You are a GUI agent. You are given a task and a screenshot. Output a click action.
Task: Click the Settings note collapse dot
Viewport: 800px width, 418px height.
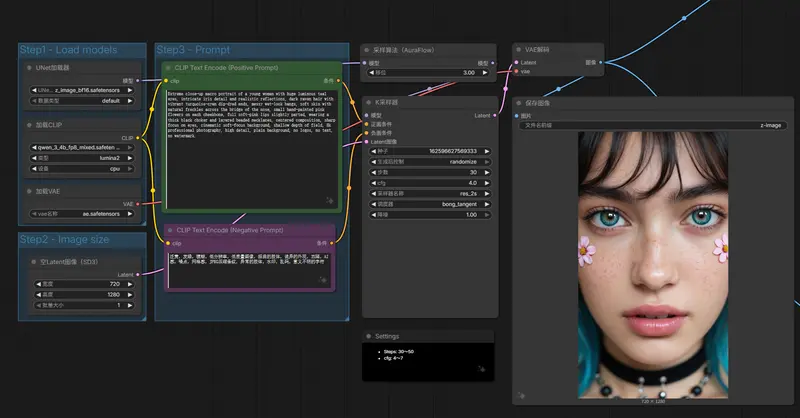point(369,336)
